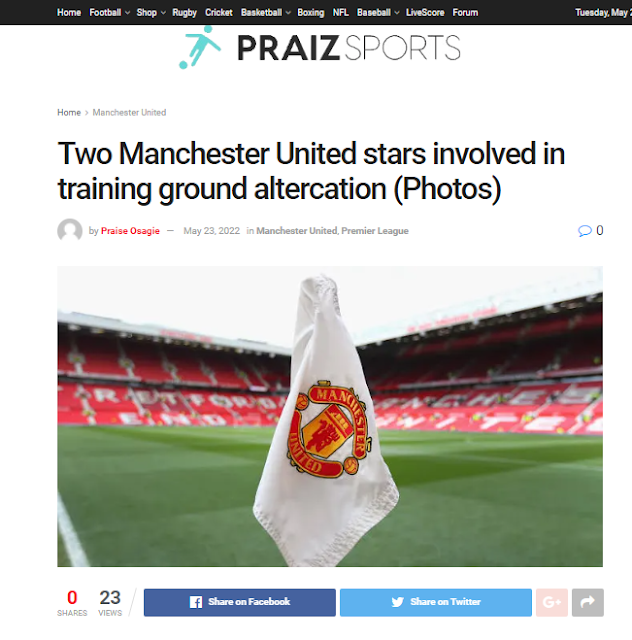Open more share options arrow icon
The height and width of the screenshot is (640, 632).
pyautogui.click(x=587, y=602)
